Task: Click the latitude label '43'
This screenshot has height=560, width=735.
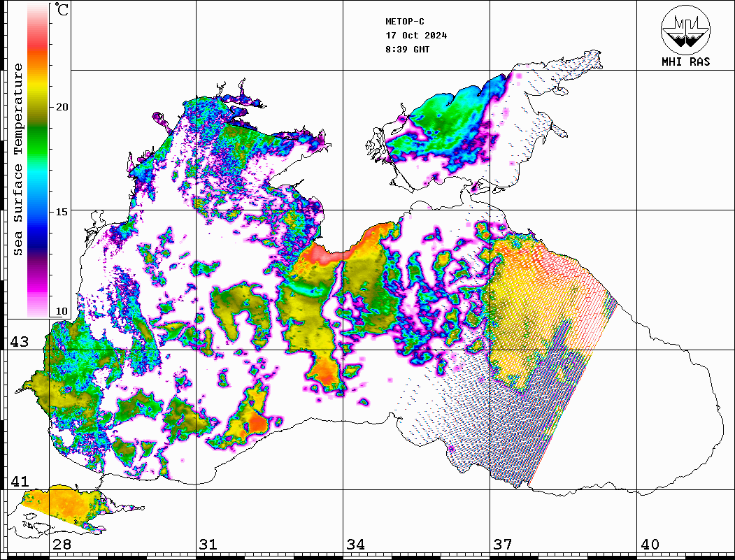Action: pyautogui.click(x=19, y=342)
